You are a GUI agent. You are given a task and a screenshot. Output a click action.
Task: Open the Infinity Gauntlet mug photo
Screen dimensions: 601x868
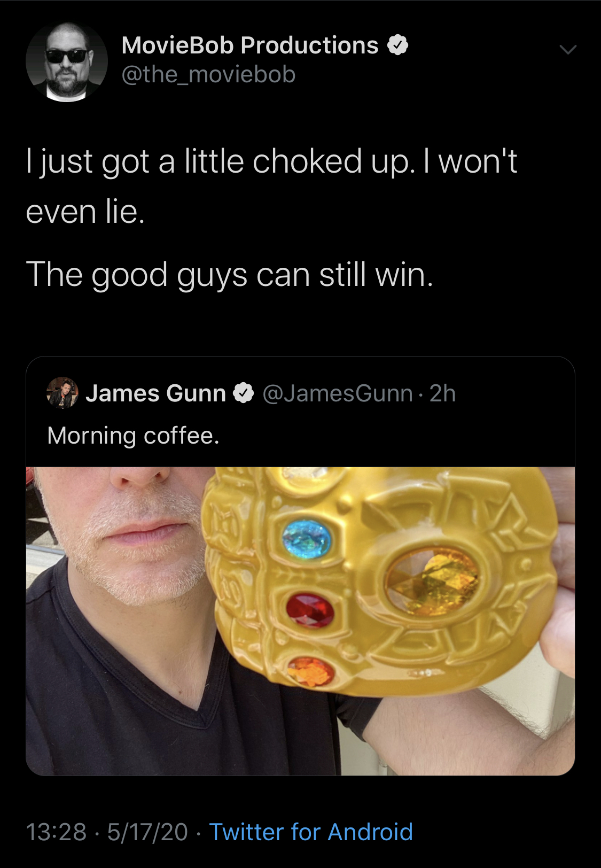pyautogui.click(x=300, y=621)
